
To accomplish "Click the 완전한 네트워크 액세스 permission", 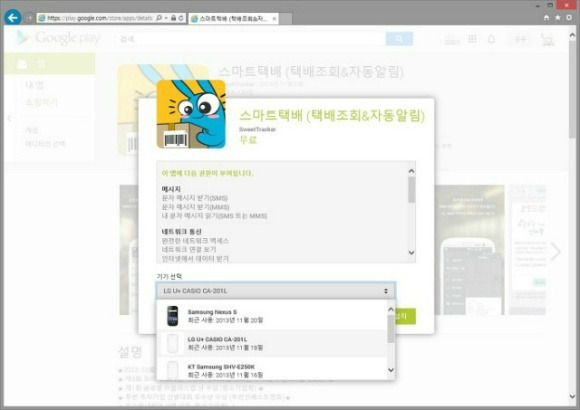I will pos(195,241).
